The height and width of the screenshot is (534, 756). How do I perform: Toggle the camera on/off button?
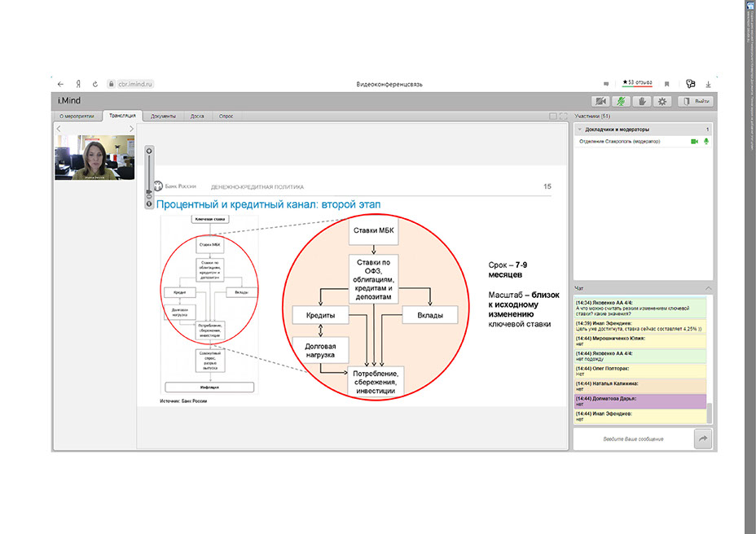[x=601, y=101]
